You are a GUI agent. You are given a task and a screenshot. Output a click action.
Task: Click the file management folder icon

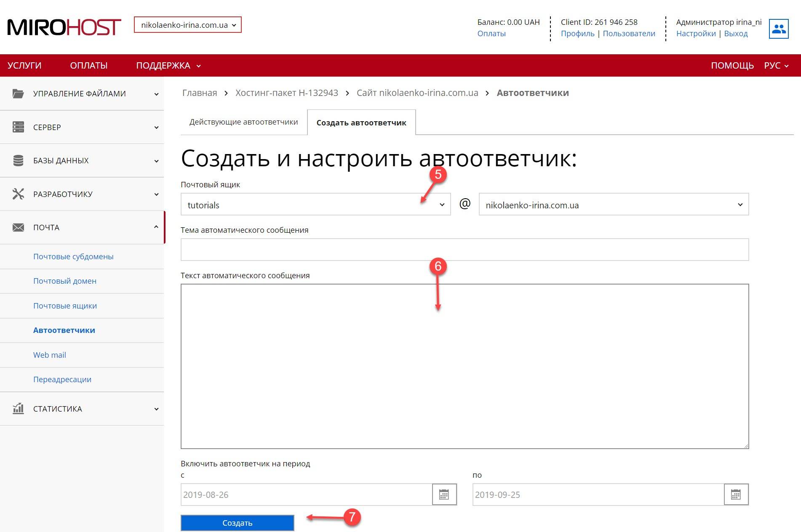pos(18,93)
